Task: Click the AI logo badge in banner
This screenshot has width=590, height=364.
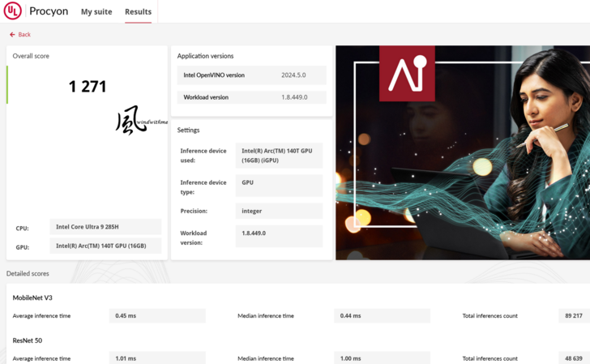Action: [x=407, y=73]
